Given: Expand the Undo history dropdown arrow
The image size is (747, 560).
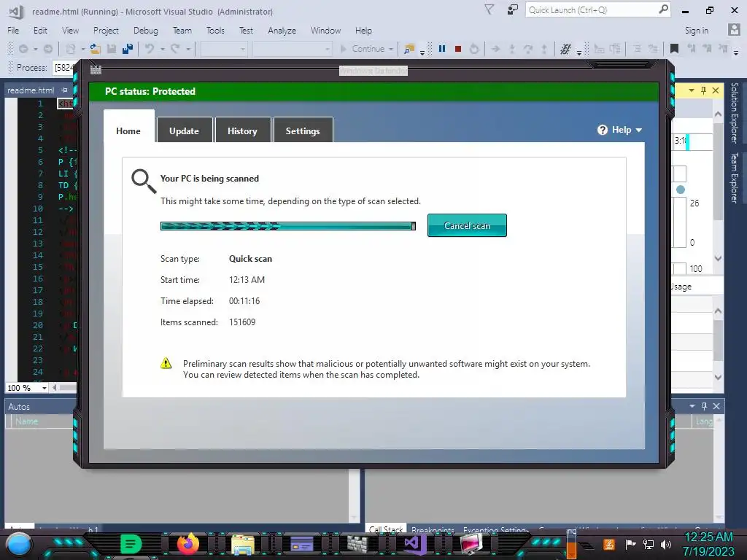Looking at the screenshot, I should click(x=162, y=49).
